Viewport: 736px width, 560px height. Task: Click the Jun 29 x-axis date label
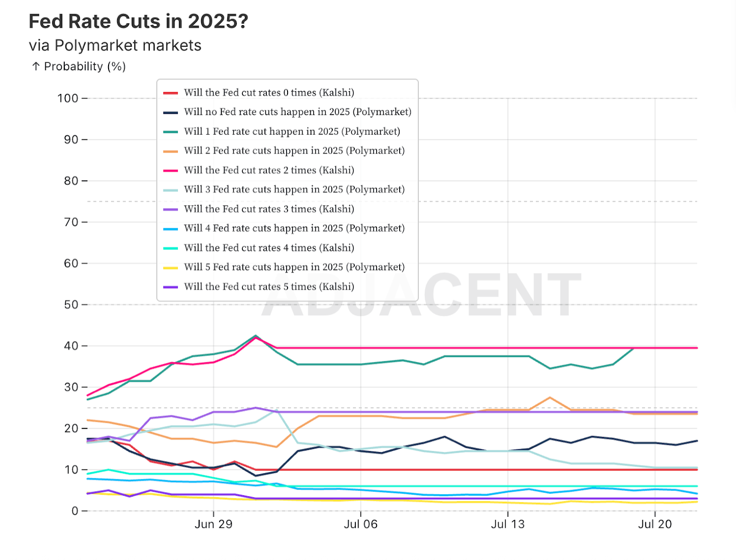point(214,524)
